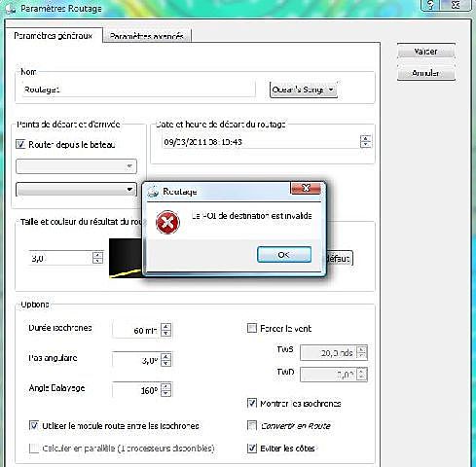Click the black route color swatch

[126, 259]
